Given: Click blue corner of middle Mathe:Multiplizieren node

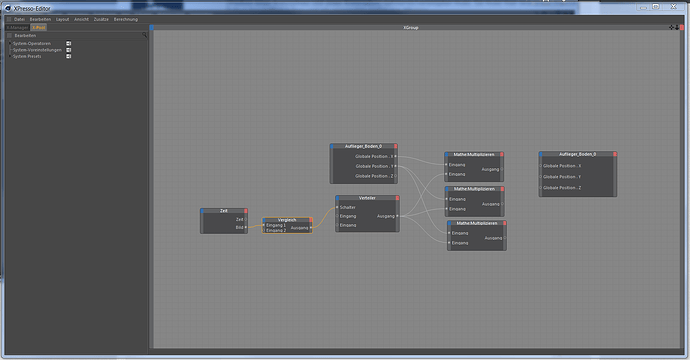Looking at the screenshot, I should coord(447,189).
